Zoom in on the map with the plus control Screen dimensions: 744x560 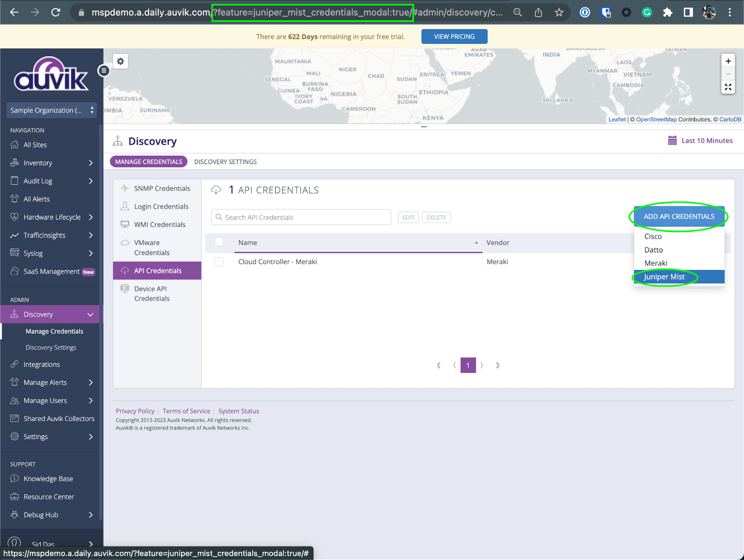728,60
